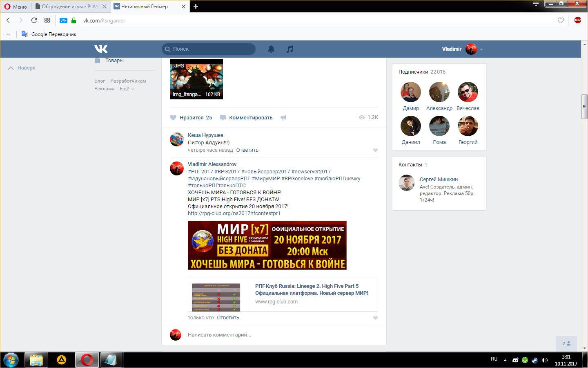This screenshot has width=588, height=368.
Task: Switch to Обсуждение игры browser tab
Action: (69, 7)
